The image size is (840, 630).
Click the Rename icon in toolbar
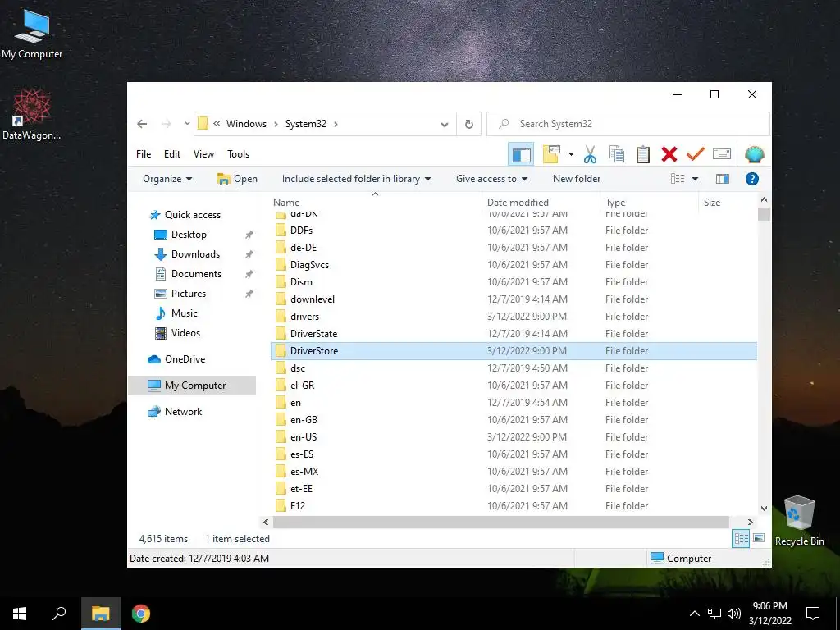click(x=722, y=155)
